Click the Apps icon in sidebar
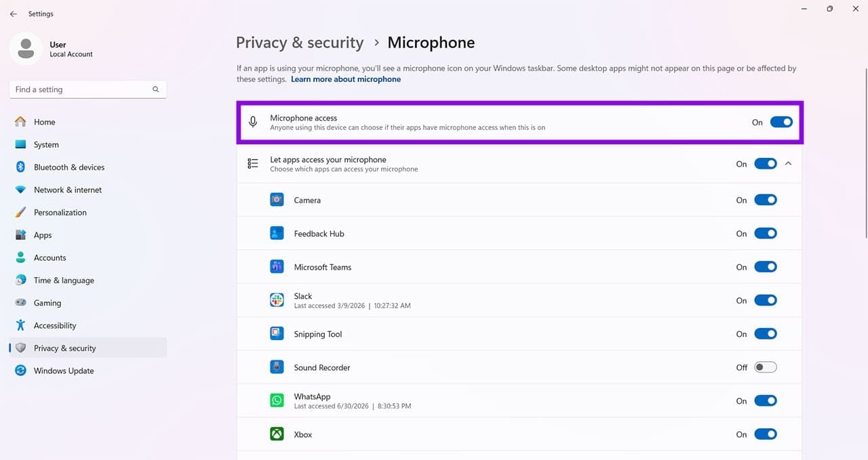The height and width of the screenshot is (460, 868). click(x=20, y=235)
